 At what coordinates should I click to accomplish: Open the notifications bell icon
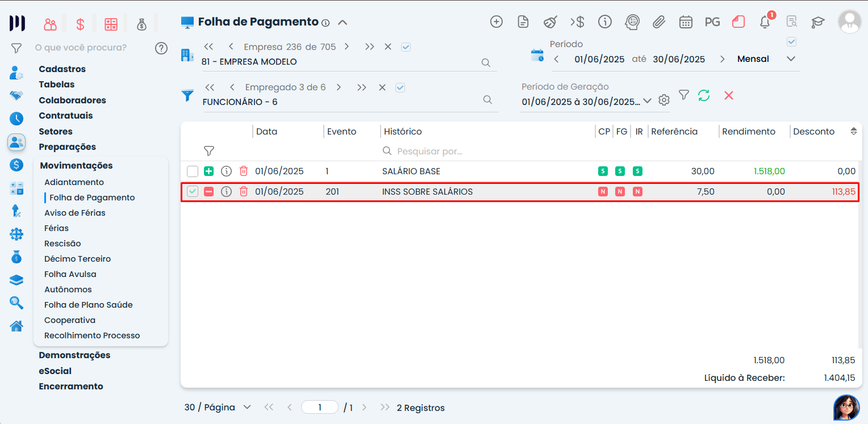coord(765,22)
